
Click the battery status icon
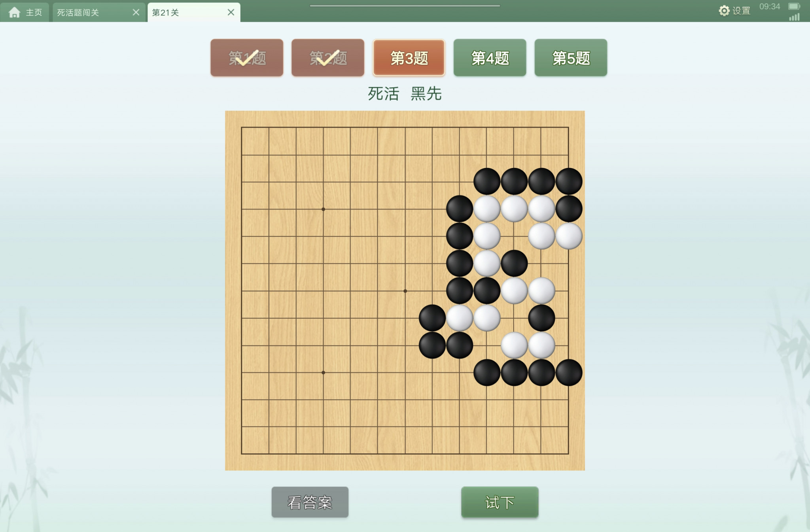(794, 6)
